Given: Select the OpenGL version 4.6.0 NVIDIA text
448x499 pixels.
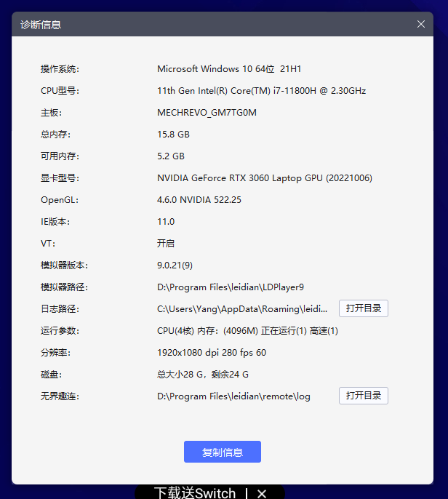Looking at the screenshot, I should tap(199, 200).
